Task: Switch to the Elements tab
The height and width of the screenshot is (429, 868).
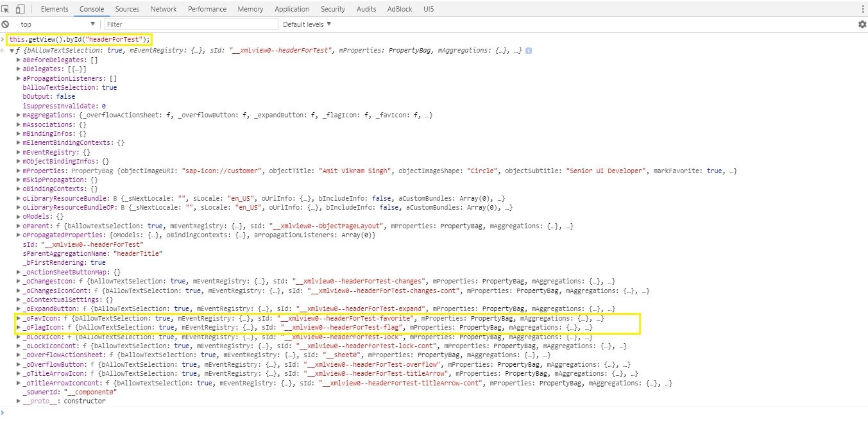Action: click(55, 9)
